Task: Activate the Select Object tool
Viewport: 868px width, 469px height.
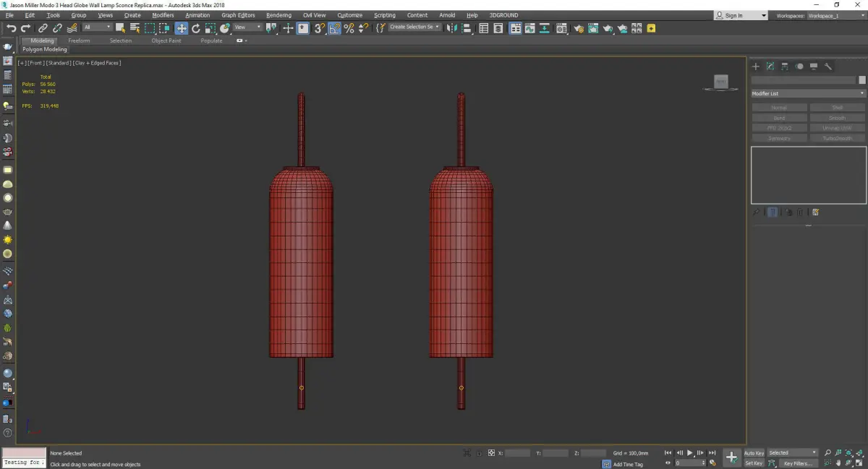Action: (120, 28)
